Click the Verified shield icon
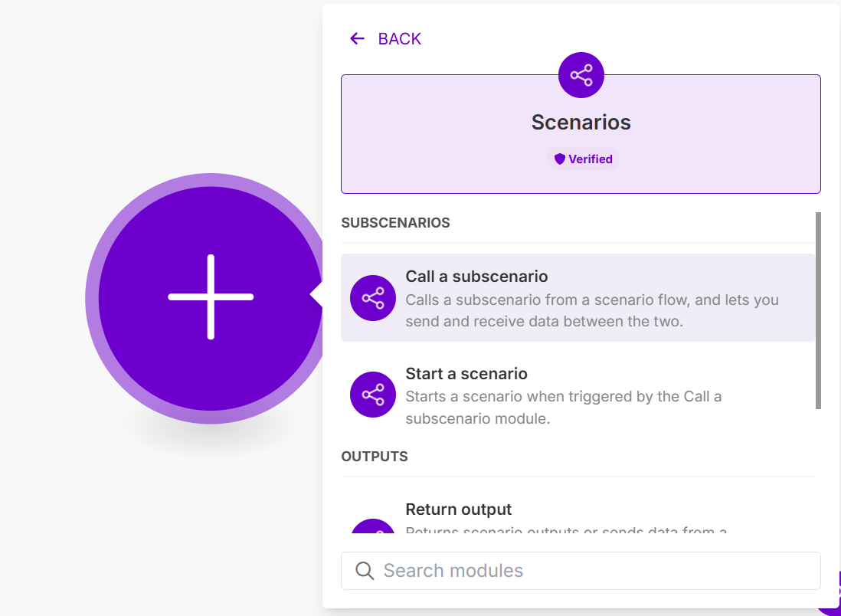Screen dimensions: 841x616 (x=560, y=159)
